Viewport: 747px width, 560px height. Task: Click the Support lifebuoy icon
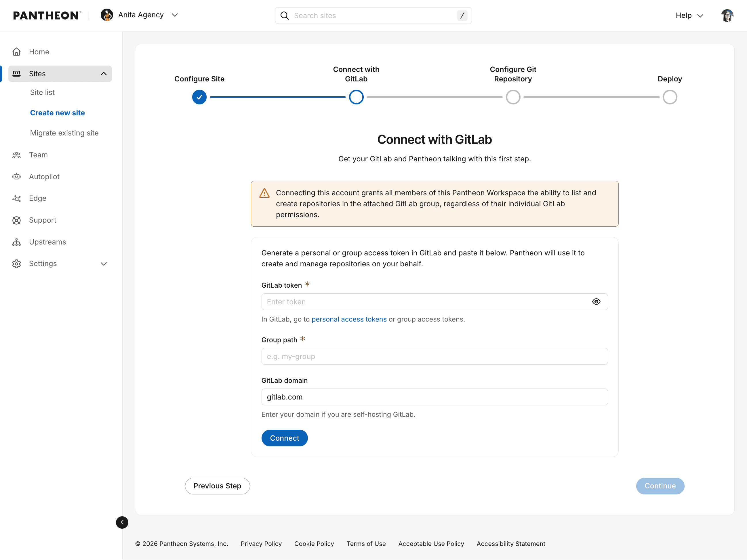tap(17, 220)
